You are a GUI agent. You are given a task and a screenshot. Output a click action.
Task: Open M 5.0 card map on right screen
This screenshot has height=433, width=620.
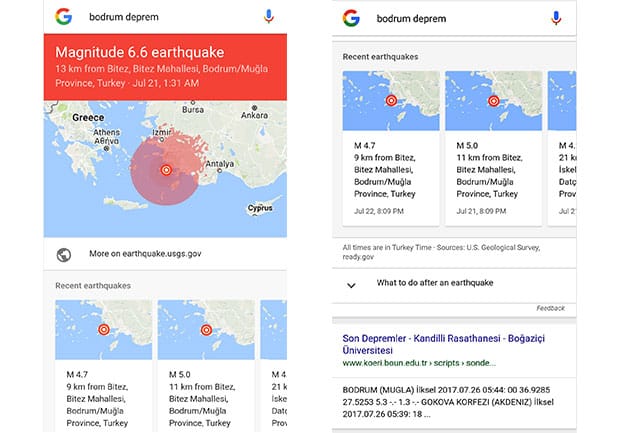click(x=493, y=102)
